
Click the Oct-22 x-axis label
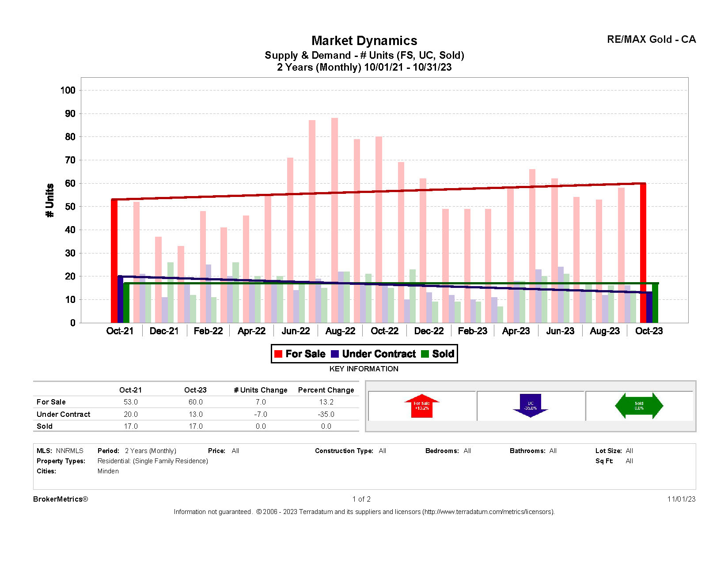coord(384,331)
